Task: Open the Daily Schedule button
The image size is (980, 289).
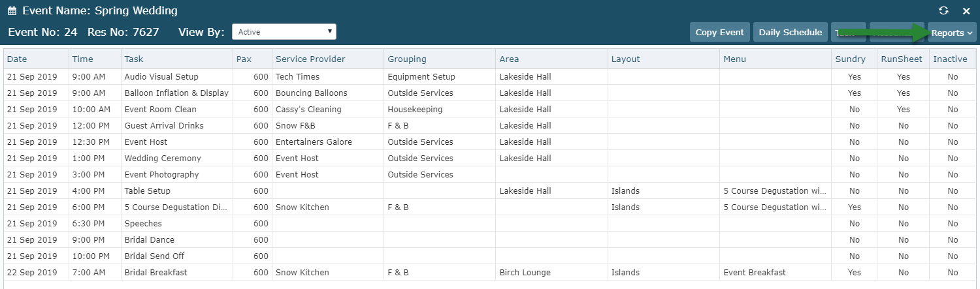Action: (790, 33)
